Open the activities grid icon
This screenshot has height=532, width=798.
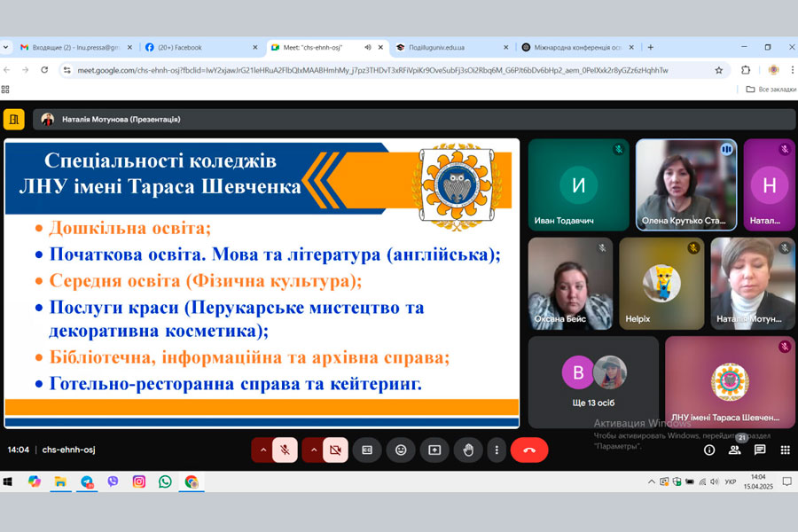[785, 450]
